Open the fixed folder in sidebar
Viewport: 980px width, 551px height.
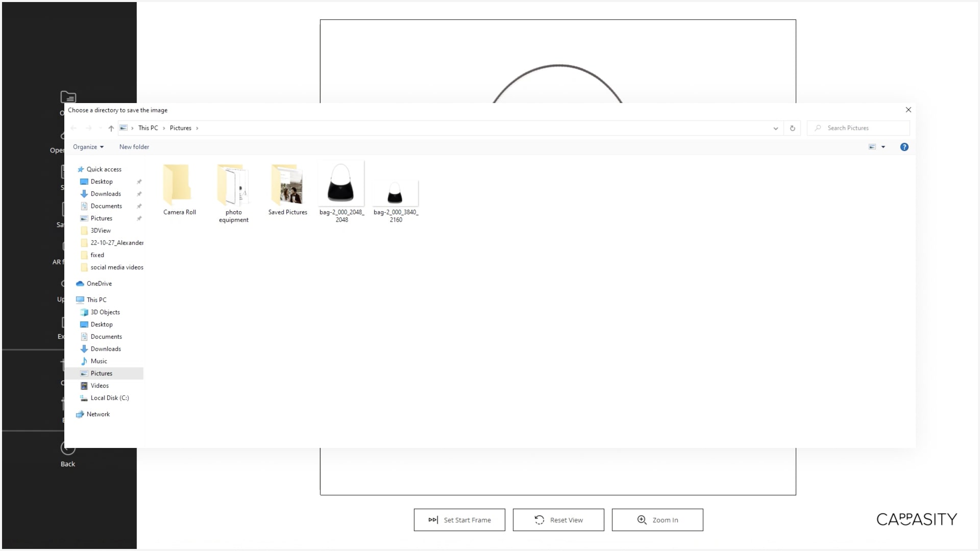click(97, 255)
